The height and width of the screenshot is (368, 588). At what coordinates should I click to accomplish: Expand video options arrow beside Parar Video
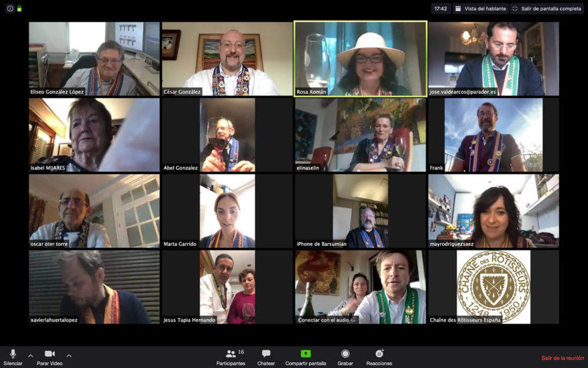(69, 355)
